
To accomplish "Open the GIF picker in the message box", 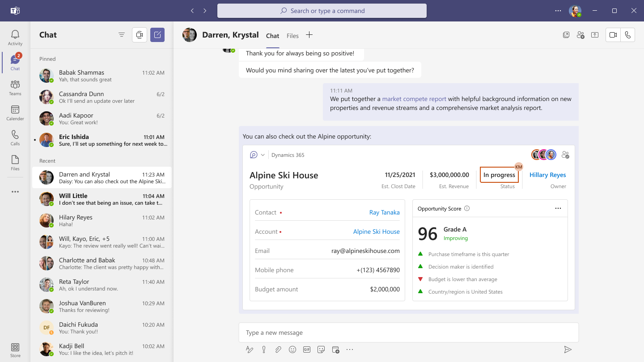I will tap(307, 349).
